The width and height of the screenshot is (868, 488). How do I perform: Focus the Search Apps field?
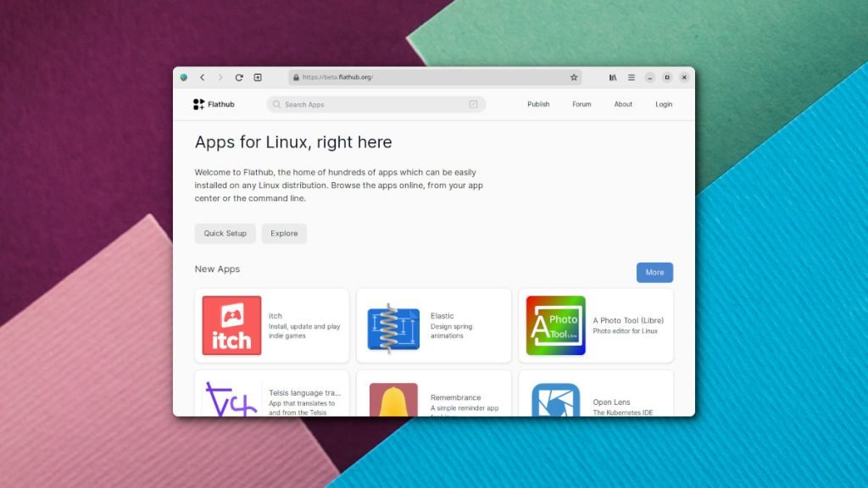pos(376,104)
